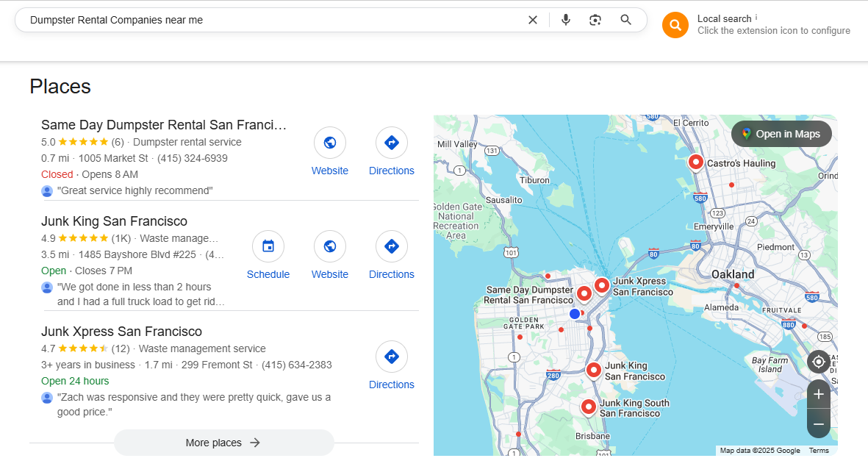868x472 pixels.
Task: Start voice search with microphone icon
Action: 566,20
